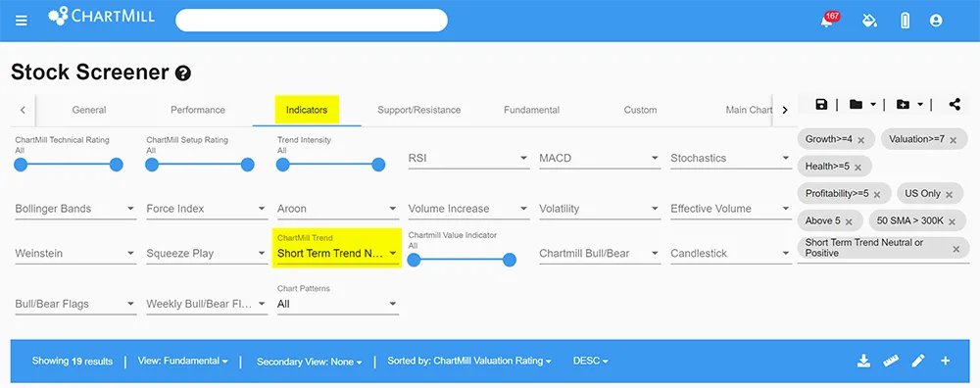Viewport: 980px width, 388px height.
Task: Click Sorted by: ChartMill Valuation Rating
Action: tap(469, 361)
